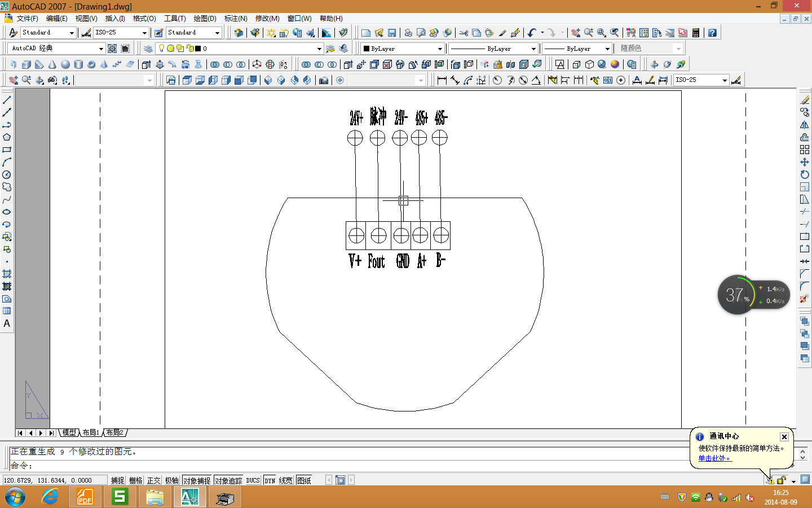
Task: Select the Arc draw tool
Action: [x=7, y=162]
